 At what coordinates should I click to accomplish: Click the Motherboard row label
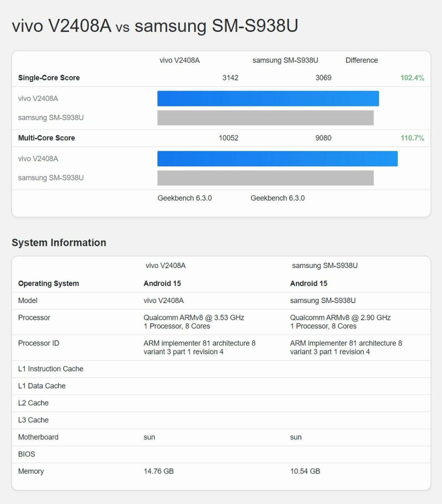point(38,437)
